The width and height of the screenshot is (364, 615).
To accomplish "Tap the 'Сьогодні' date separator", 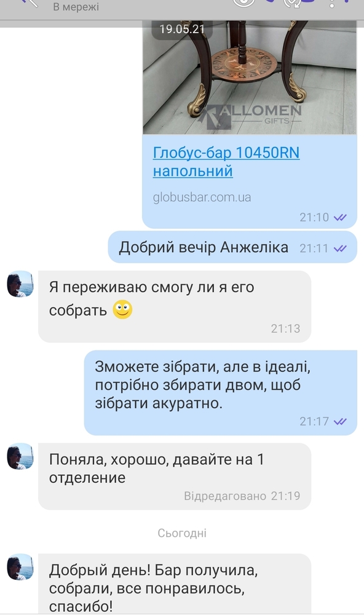I will (x=182, y=533).
